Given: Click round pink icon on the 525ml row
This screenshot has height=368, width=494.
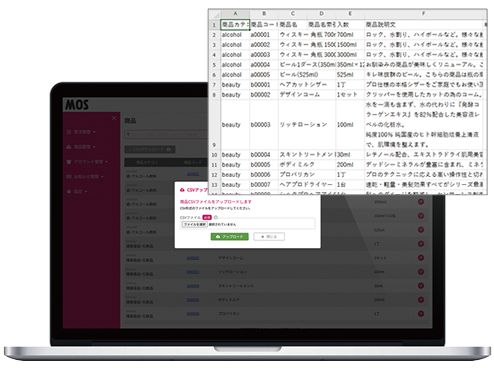Looking at the screenshot, I should (421, 230).
